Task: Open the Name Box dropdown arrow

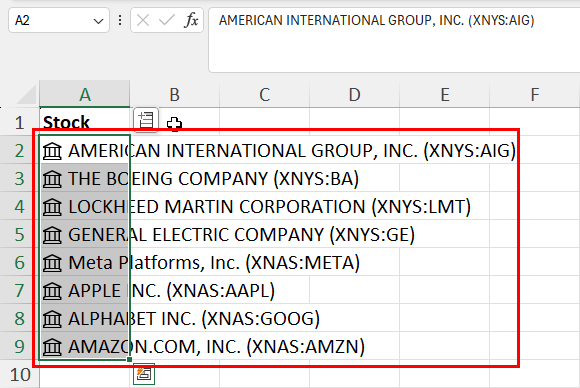Action: pyautogui.click(x=98, y=21)
